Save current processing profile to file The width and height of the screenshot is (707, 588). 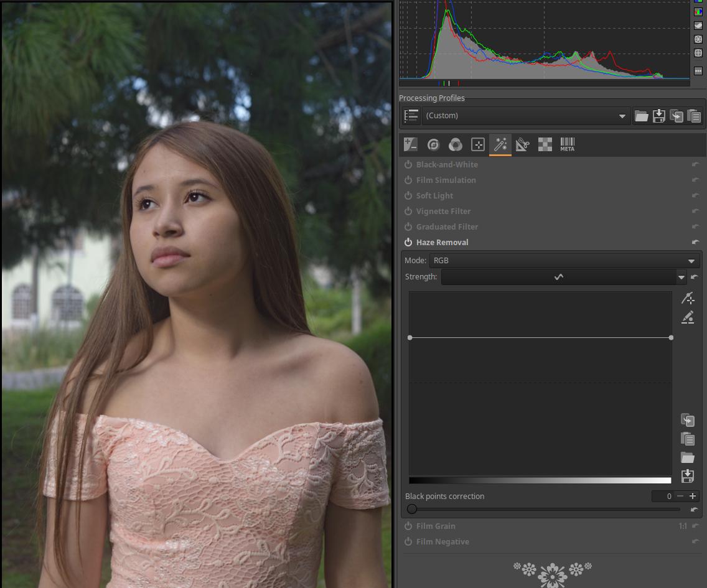pyautogui.click(x=658, y=116)
